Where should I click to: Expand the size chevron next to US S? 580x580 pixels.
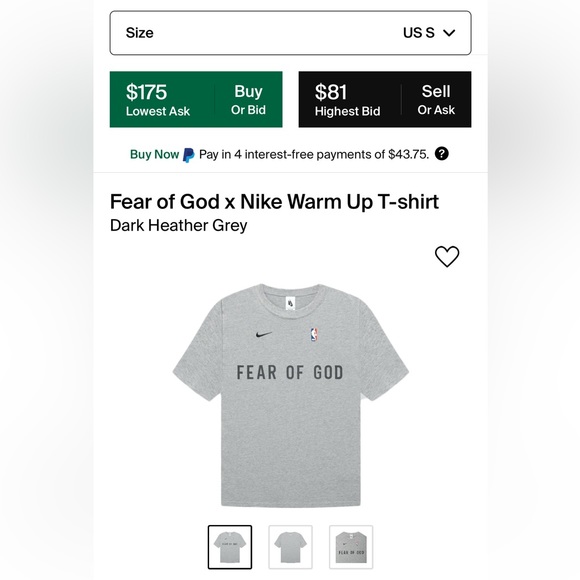click(x=449, y=33)
